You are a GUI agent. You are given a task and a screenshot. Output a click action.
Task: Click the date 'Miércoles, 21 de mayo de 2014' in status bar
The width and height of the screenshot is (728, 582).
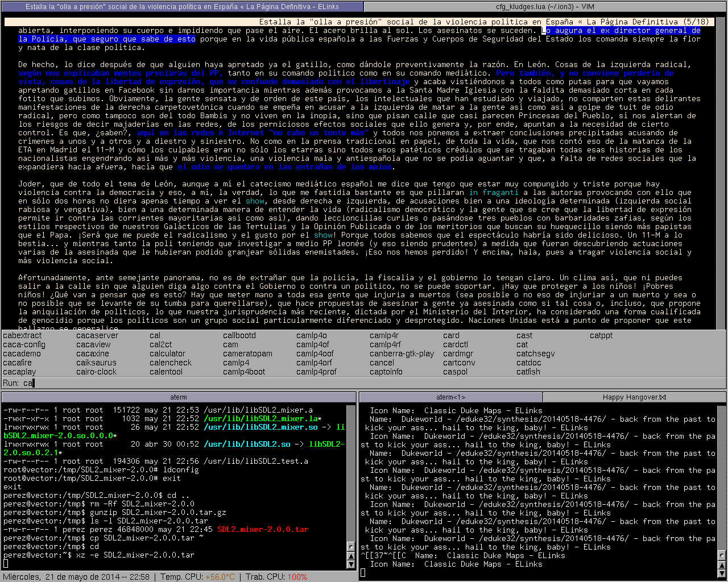(x=61, y=577)
